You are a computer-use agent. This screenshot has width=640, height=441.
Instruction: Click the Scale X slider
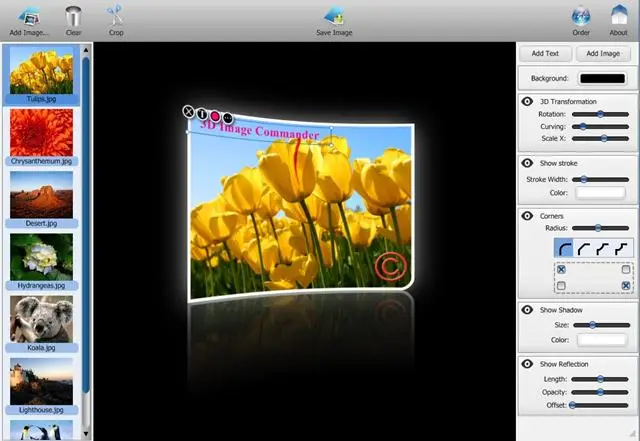click(x=600, y=138)
